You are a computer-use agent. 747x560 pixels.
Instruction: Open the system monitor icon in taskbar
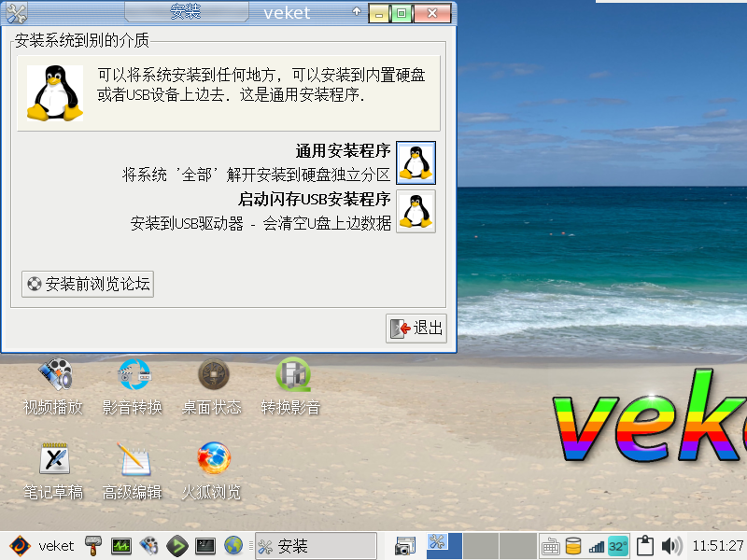click(121, 546)
